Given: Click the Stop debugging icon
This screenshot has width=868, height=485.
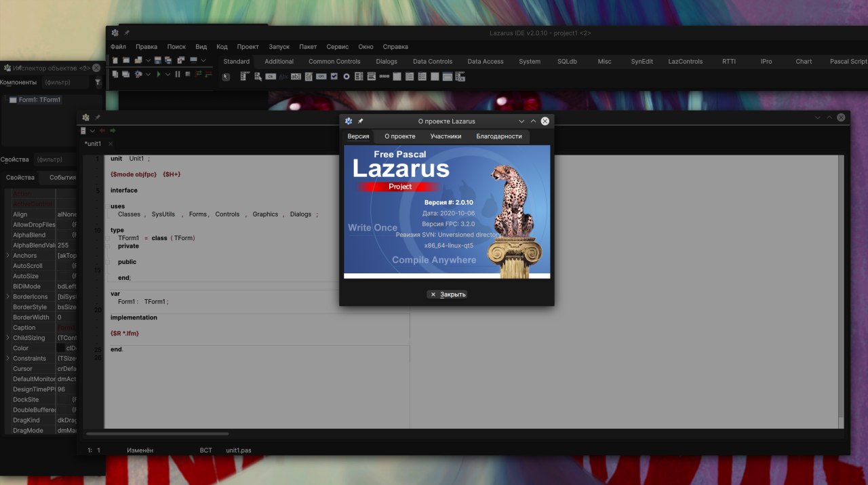Looking at the screenshot, I should coord(188,74).
